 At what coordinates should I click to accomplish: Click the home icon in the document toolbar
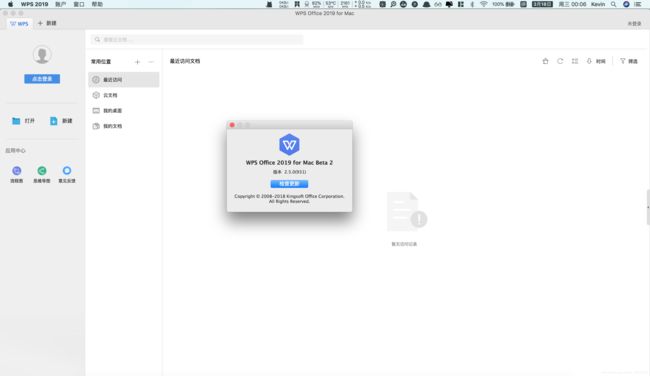(x=546, y=61)
